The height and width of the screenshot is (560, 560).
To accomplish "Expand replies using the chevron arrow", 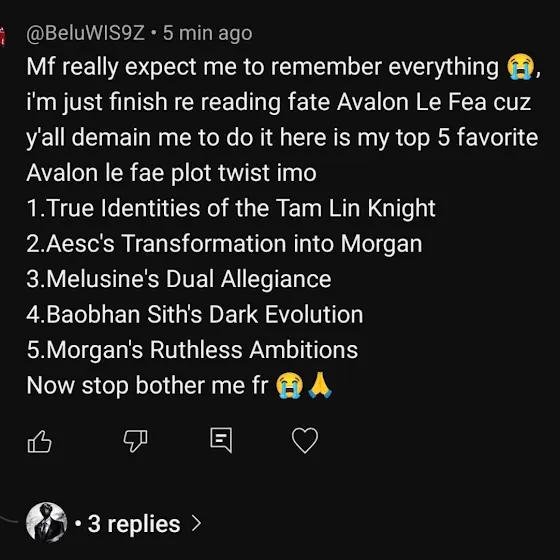I will coord(196,523).
